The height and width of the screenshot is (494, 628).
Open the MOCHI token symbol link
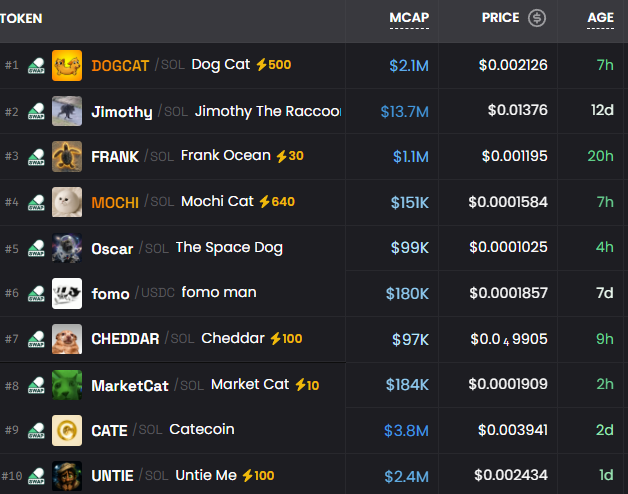pyautogui.click(x=115, y=203)
